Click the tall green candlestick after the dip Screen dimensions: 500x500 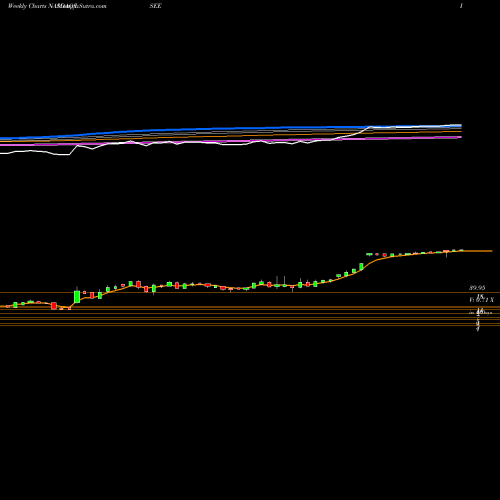[x=77, y=297]
